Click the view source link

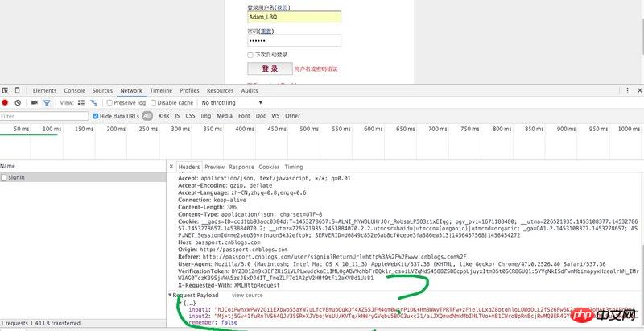point(247,296)
